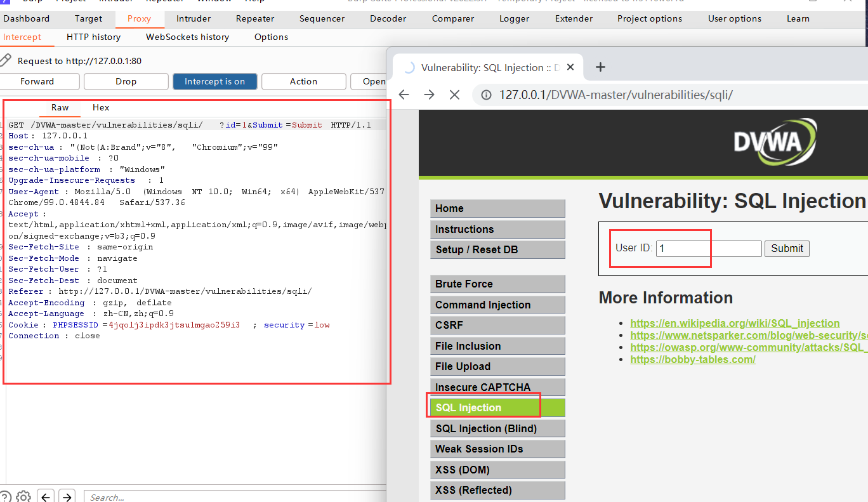
Task: Open the Wikipedia SQL_injection link
Action: tap(735, 323)
